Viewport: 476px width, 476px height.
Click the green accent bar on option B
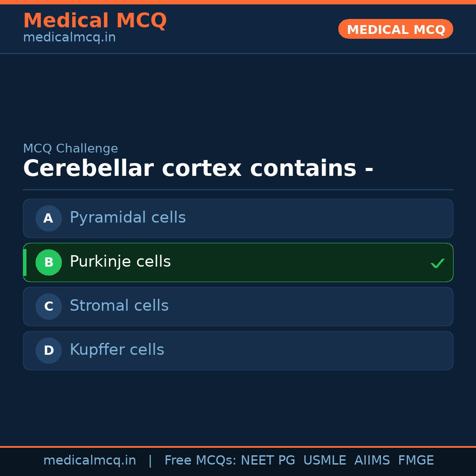coord(25,262)
